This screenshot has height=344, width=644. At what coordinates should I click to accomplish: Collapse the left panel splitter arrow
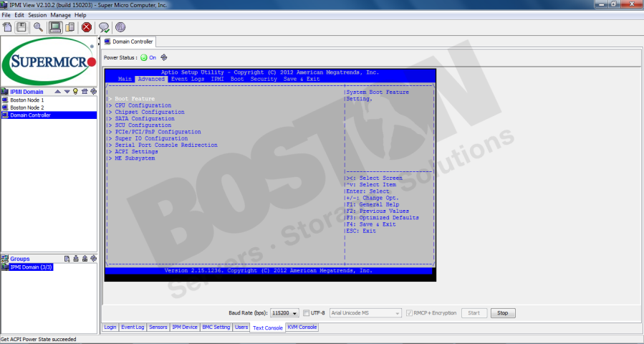99,39
